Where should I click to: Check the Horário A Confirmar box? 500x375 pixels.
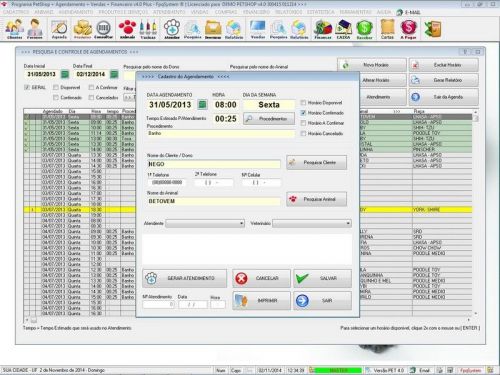(x=303, y=123)
